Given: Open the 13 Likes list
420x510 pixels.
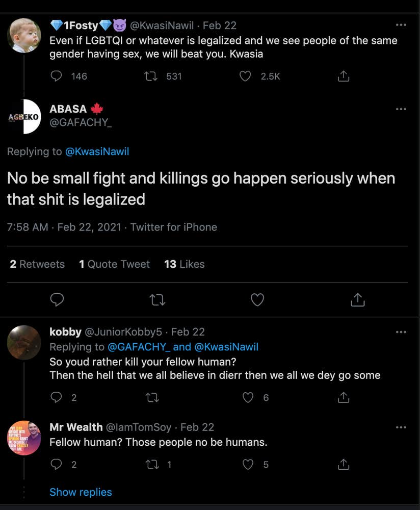Looking at the screenshot, I should click(184, 264).
